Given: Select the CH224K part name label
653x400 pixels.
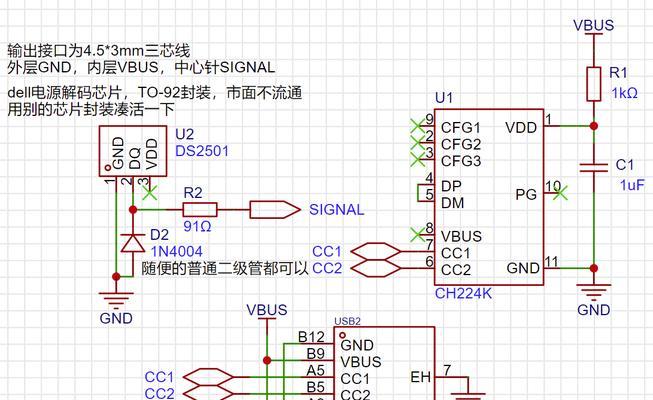Looking at the screenshot, I should point(463,293).
